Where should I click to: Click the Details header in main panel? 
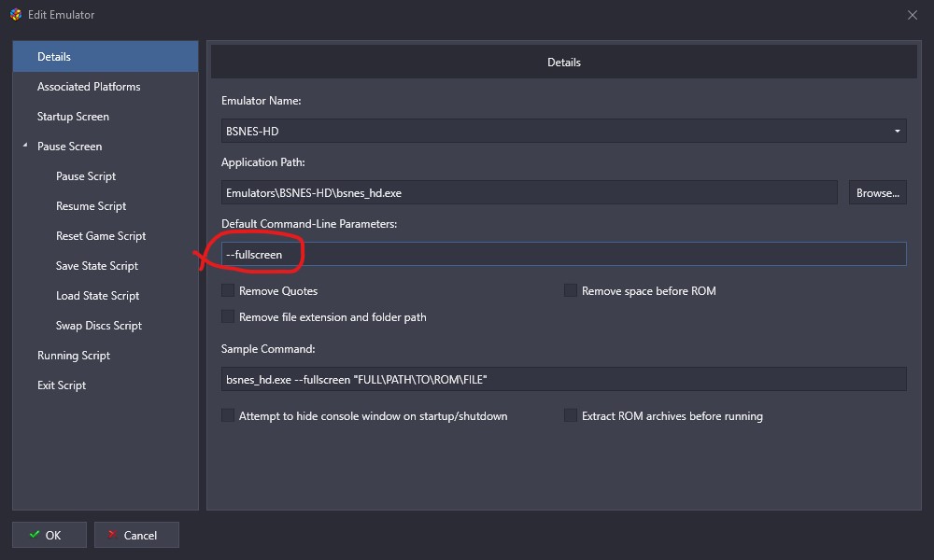pyautogui.click(x=563, y=62)
